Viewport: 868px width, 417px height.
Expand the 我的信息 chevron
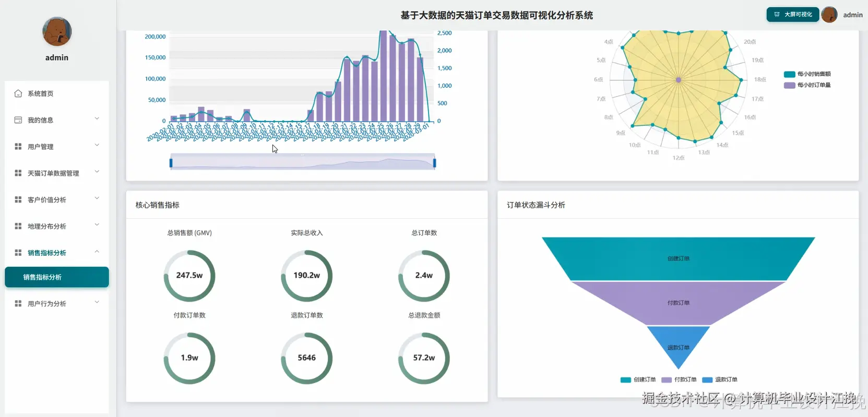pyautogui.click(x=97, y=119)
